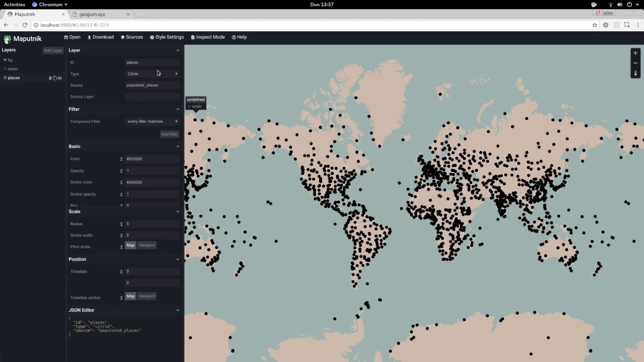Open the layer Type dropdown showing Circle
Screen dimensions: 644x362
(152, 74)
